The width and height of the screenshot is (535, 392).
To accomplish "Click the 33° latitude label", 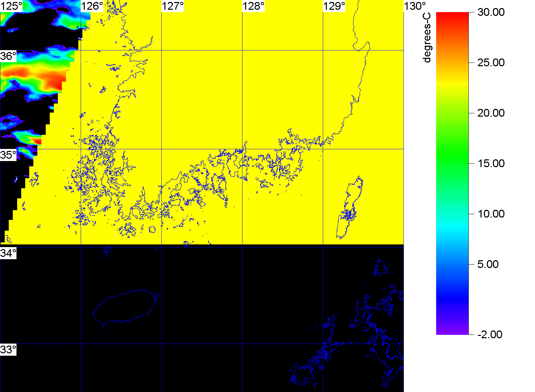I will pos(8,350).
